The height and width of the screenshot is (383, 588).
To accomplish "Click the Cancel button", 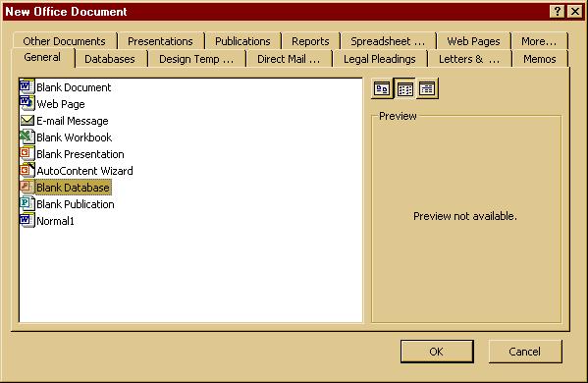I will pos(524,352).
